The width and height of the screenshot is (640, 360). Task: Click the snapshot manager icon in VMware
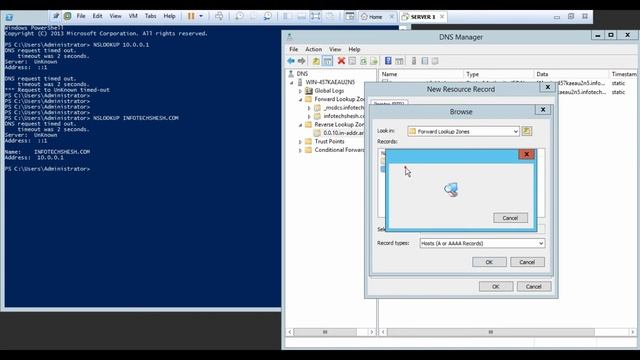[x=268, y=16]
